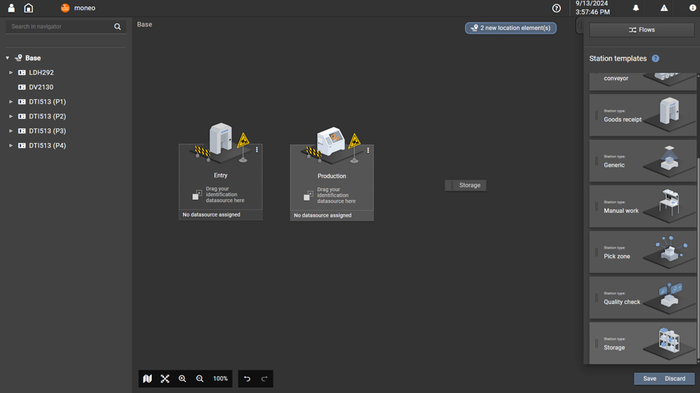The image size is (700, 393).
Task: Save the layout changes
Action: [x=650, y=379]
